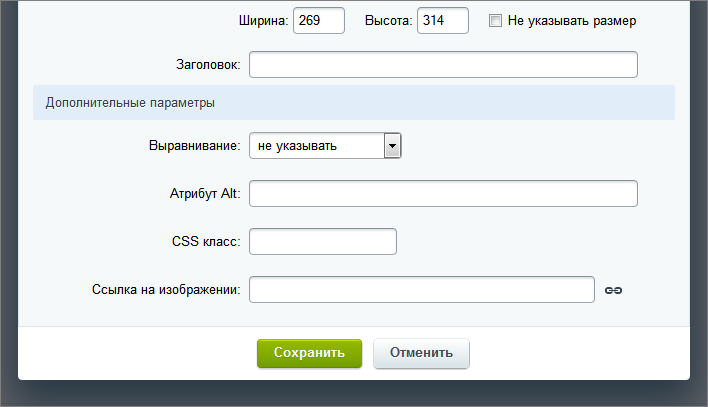Click the Отменить button

tap(421, 353)
